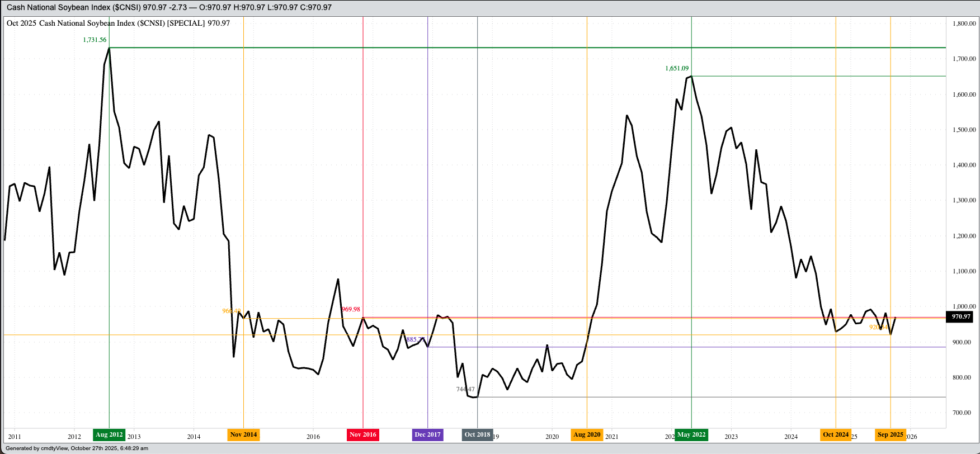The height and width of the screenshot is (454, 980).
Task: Click the 1,100.00 price axis label
Action: [964, 271]
